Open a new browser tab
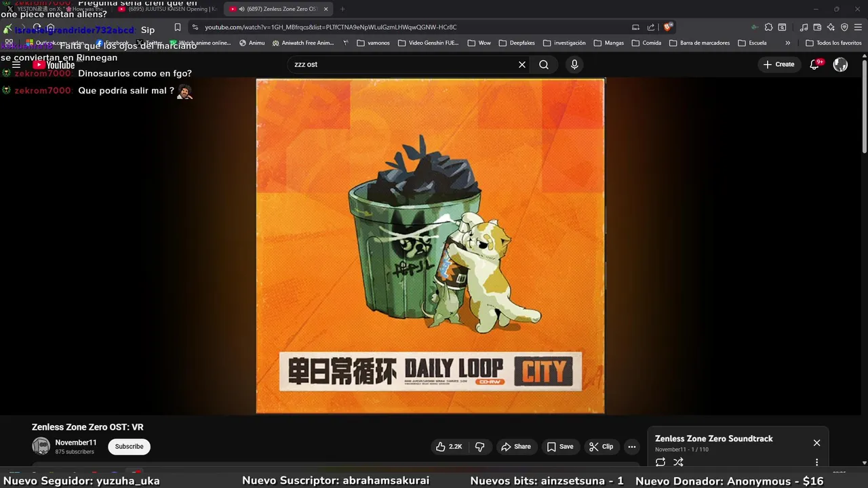The image size is (868, 488). (342, 9)
